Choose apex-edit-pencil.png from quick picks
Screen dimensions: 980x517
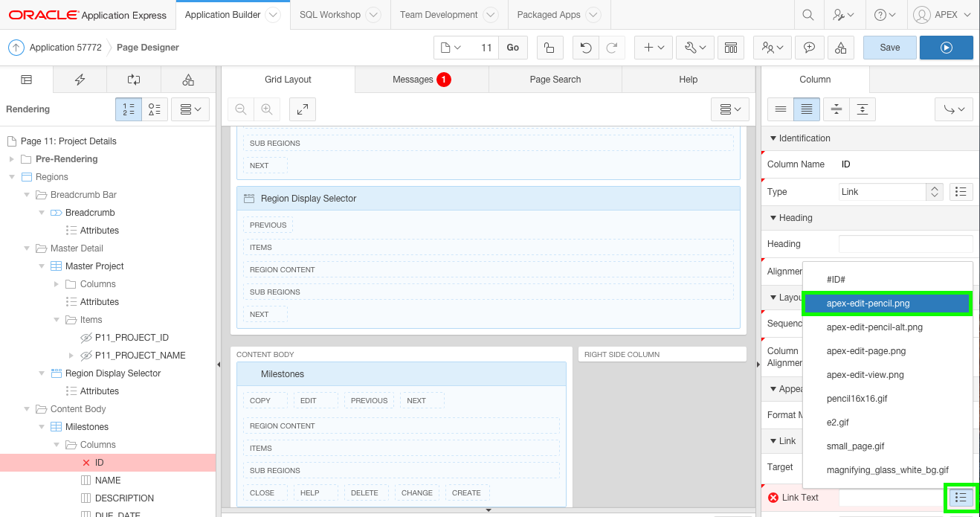887,304
